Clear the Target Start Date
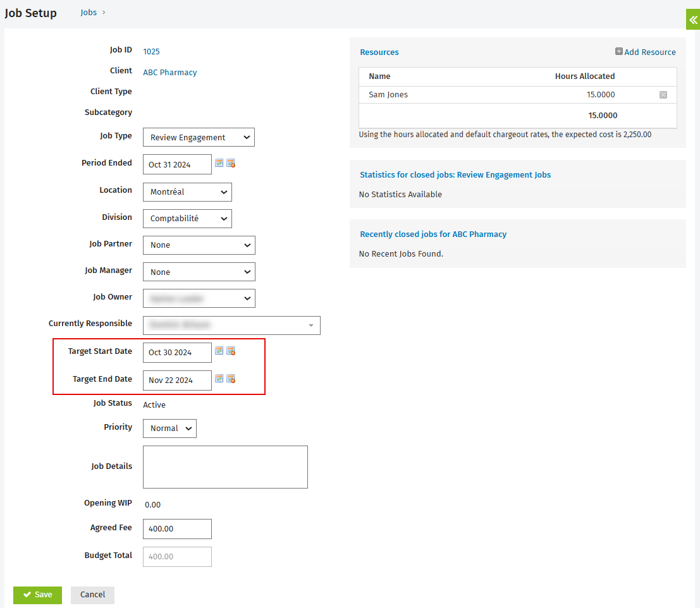Screen dimensions: 700x608 (x=231, y=351)
